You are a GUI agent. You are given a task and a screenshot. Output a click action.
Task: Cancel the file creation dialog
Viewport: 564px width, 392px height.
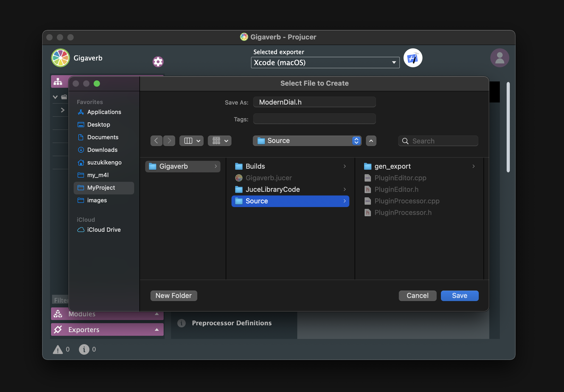click(417, 296)
